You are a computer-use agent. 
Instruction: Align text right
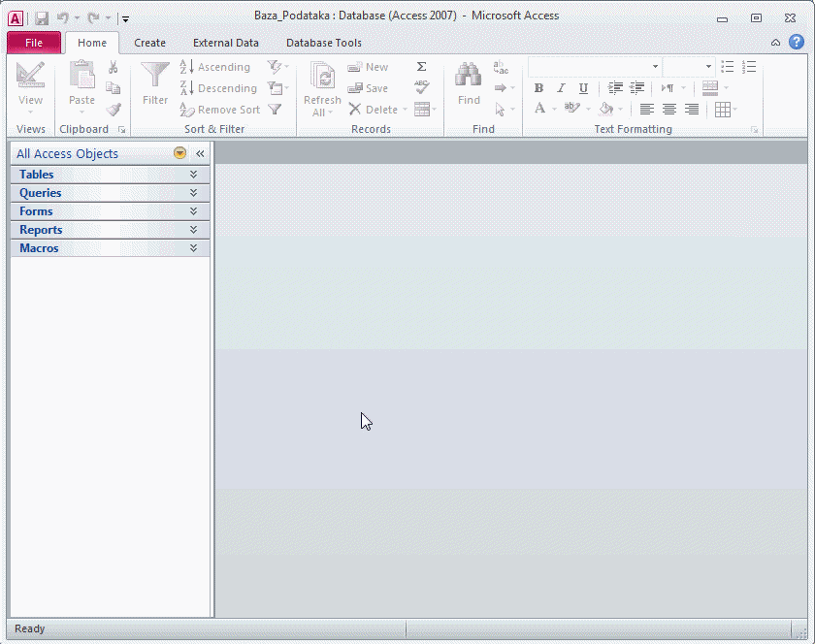(x=691, y=110)
